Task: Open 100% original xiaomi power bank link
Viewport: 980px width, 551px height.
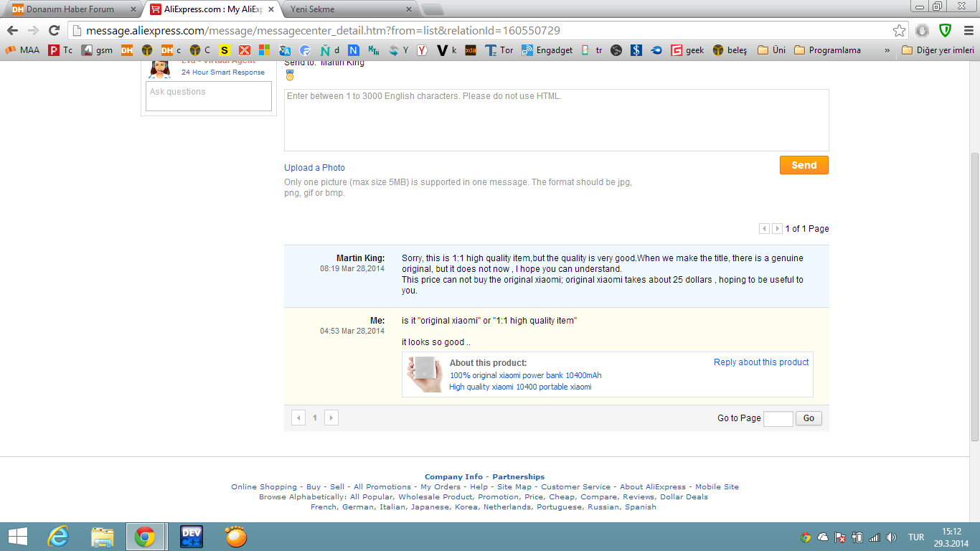Action: [x=526, y=375]
